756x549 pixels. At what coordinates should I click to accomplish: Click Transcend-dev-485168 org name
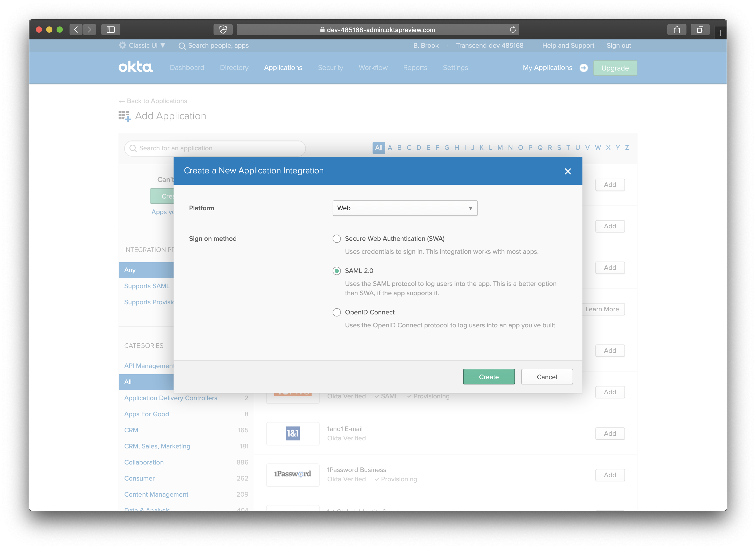pos(489,45)
